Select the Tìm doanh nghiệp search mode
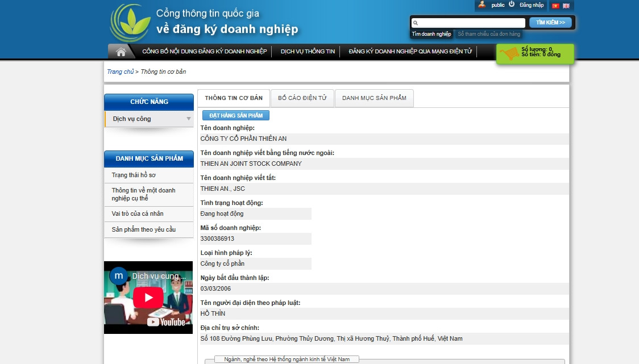 (x=431, y=34)
